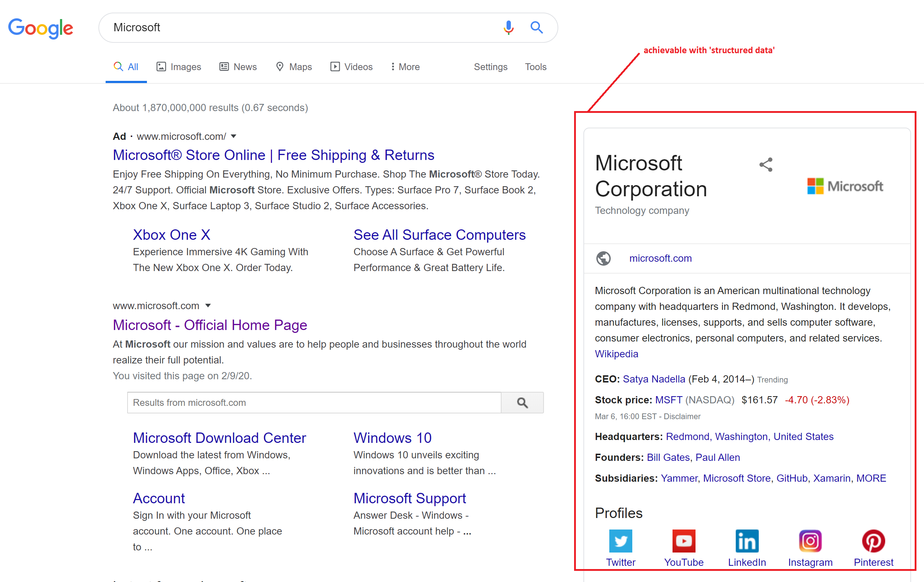Image resolution: width=924 pixels, height=582 pixels.
Task: Click the About 1,870,000,000 results text
Action: point(210,108)
